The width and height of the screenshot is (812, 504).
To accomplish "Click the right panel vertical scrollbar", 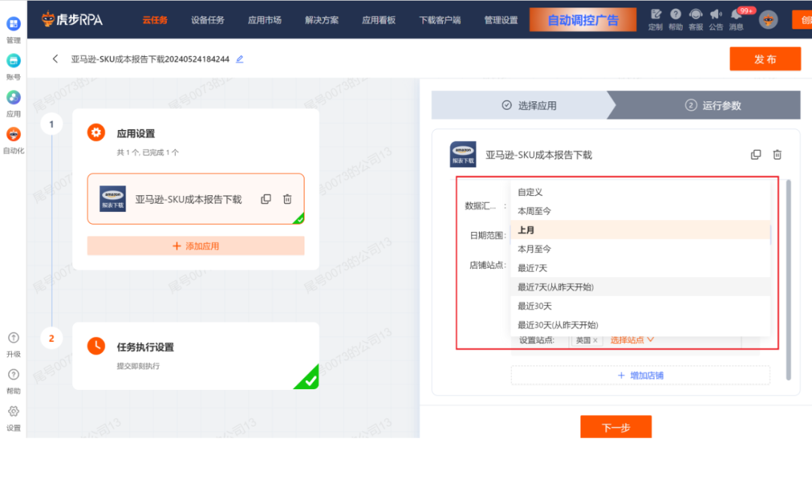I will (x=788, y=280).
